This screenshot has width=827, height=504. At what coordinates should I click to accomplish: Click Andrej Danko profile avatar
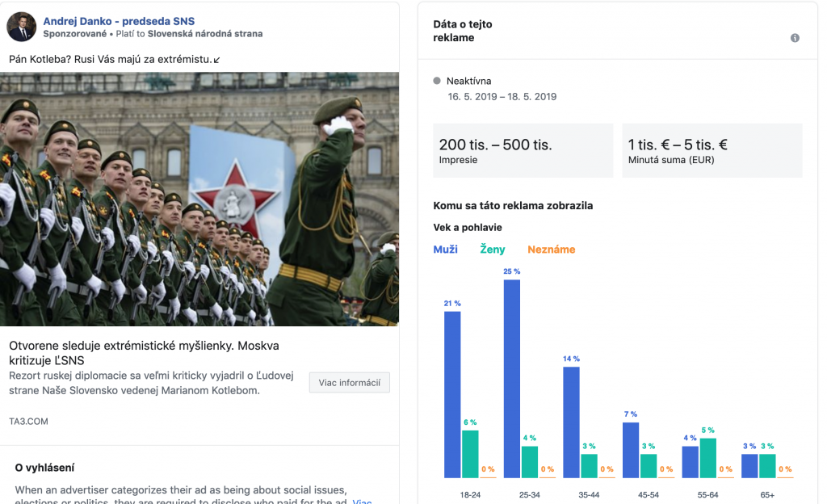coord(21,27)
